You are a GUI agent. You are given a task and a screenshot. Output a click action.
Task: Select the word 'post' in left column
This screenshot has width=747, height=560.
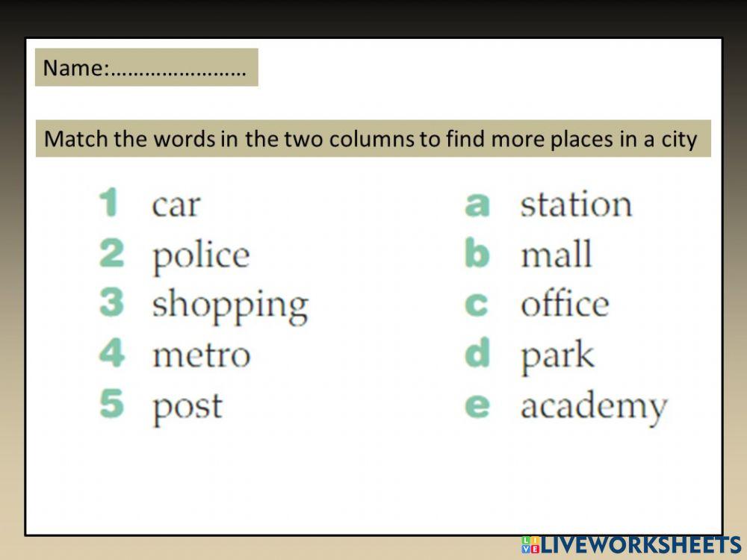pyautogui.click(x=187, y=406)
